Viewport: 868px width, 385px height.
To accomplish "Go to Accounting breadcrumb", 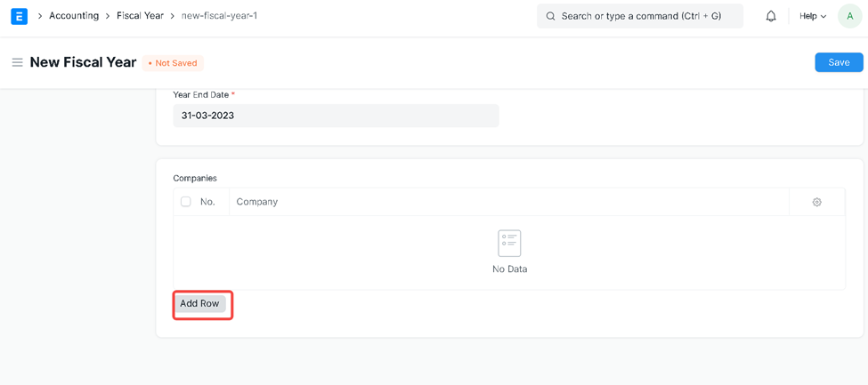I will click(74, 16).
